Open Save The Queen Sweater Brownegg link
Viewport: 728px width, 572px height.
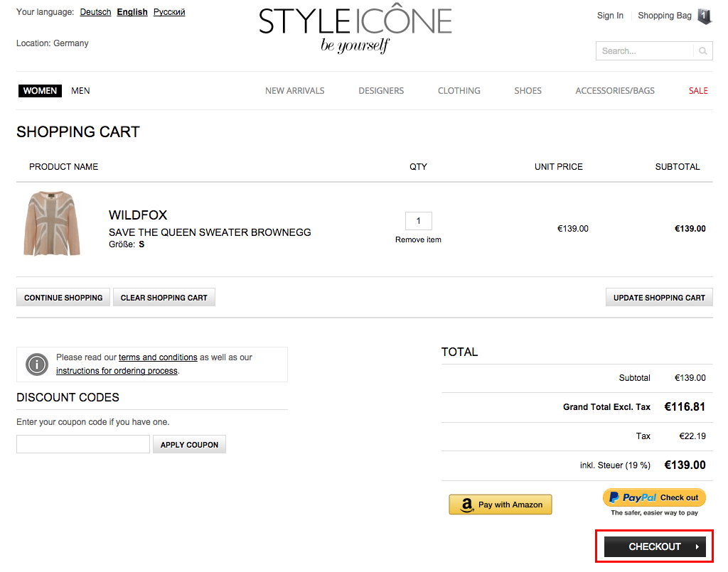(x=210, y=232)
